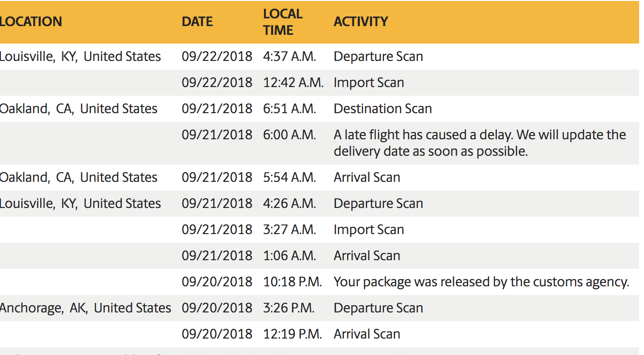Click the DATE column header

tap(197, 22)
